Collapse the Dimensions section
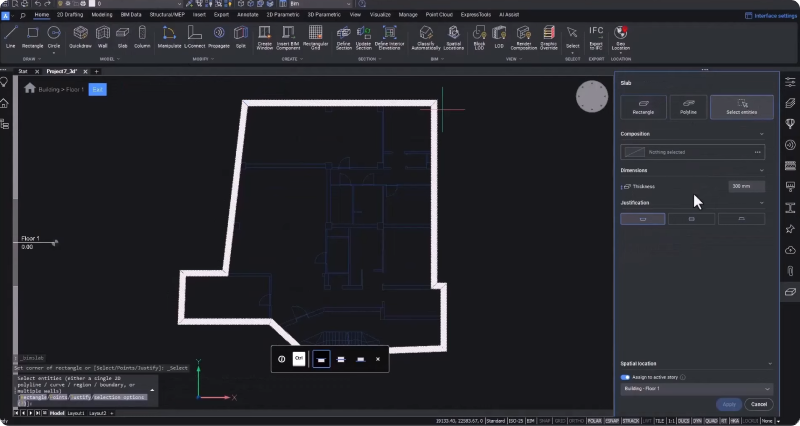 (762, 170)
